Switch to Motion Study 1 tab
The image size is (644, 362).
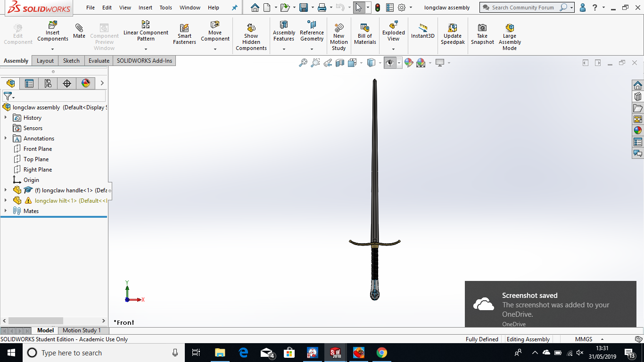pos(82,330)
